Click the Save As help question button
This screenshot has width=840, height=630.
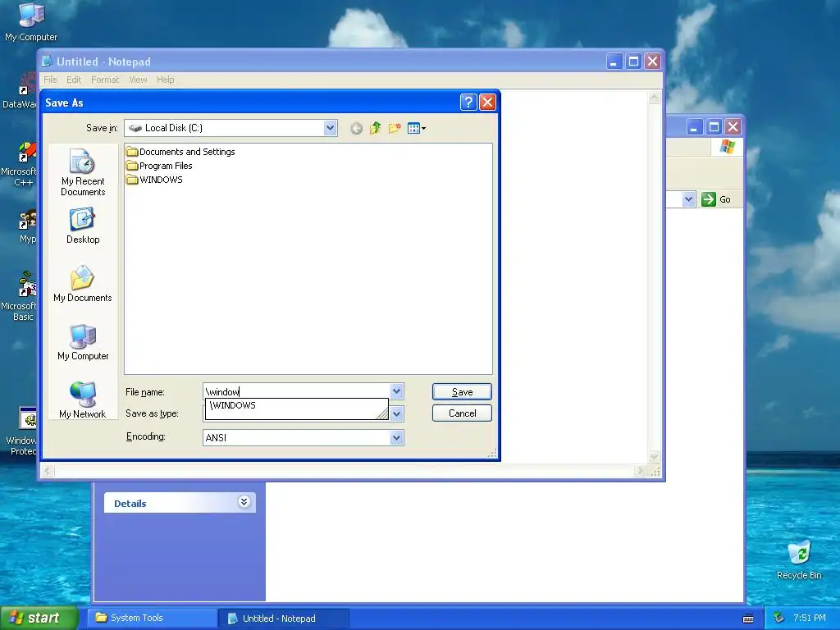point(468,103)
